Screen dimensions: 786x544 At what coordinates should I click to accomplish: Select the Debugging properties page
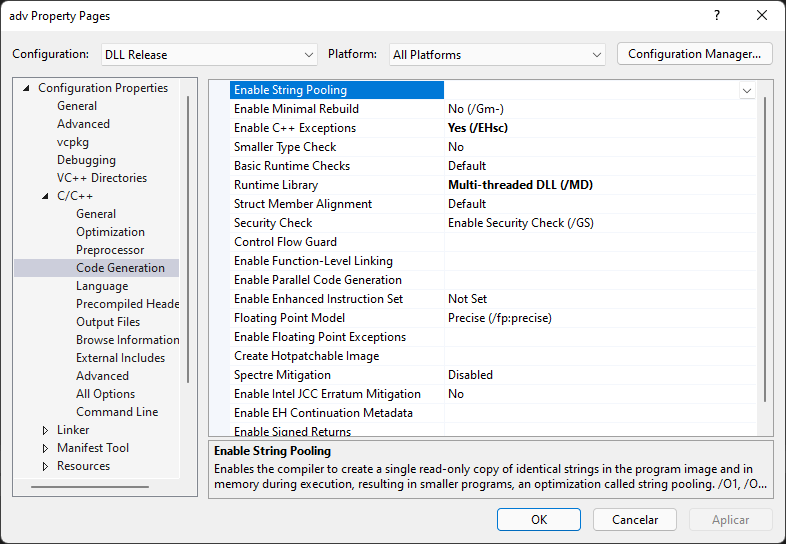click(86, 160)
